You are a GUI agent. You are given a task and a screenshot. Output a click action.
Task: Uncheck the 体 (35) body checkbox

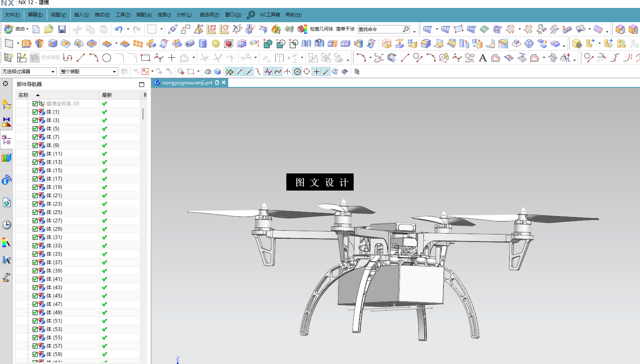tap(35, 254)
